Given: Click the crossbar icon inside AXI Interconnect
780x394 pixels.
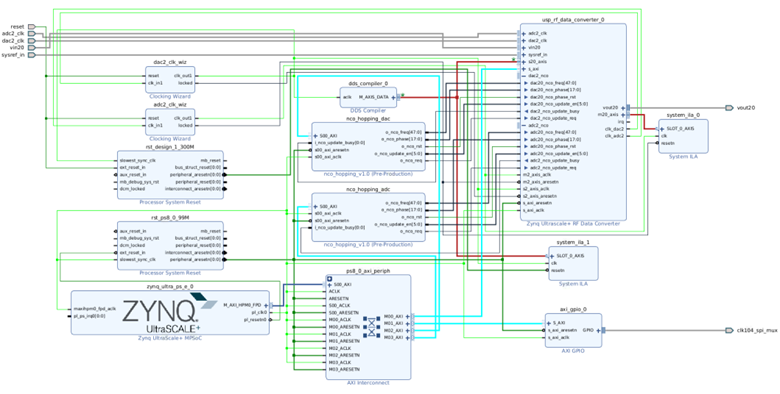Looking at the screenshot, I should (x=371, y=327).
